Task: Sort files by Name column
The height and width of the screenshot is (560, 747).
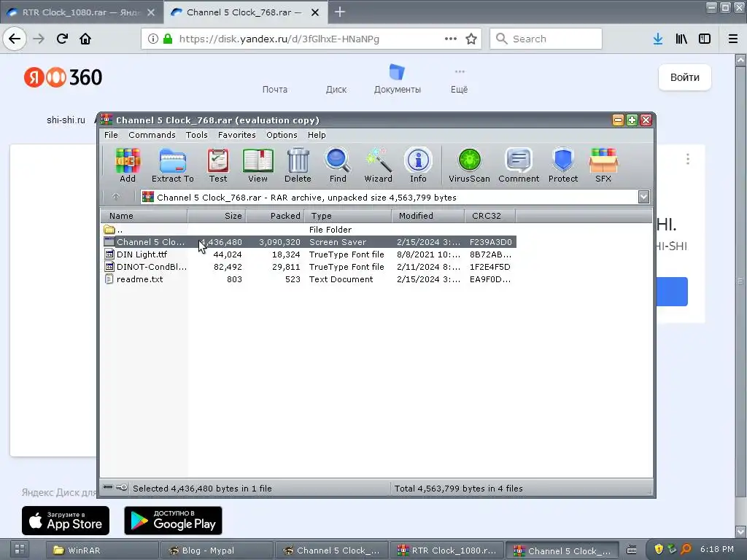Action: (145, 216)
